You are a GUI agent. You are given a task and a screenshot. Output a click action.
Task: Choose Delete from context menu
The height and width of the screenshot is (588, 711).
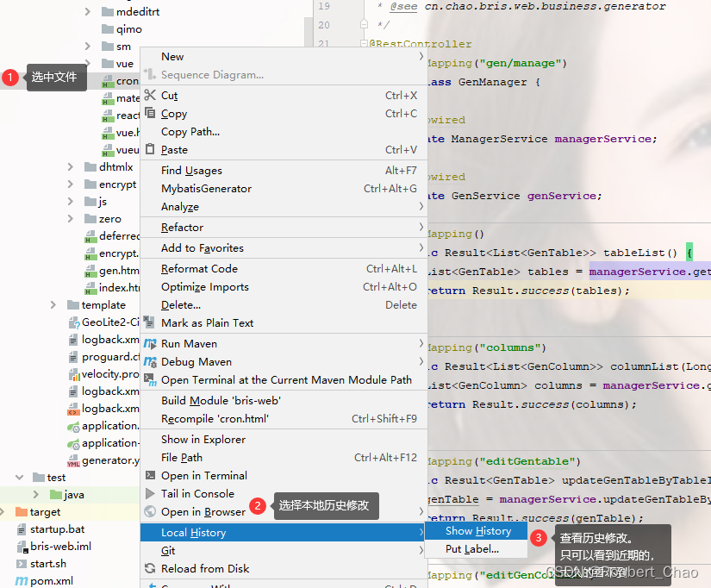pyautogui.click(x=284, y=305)
